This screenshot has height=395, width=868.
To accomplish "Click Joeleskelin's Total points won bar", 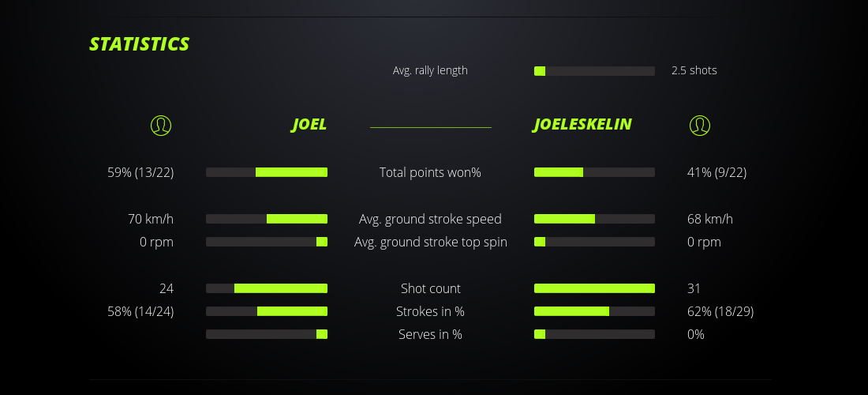I will [x=594, y=172].
